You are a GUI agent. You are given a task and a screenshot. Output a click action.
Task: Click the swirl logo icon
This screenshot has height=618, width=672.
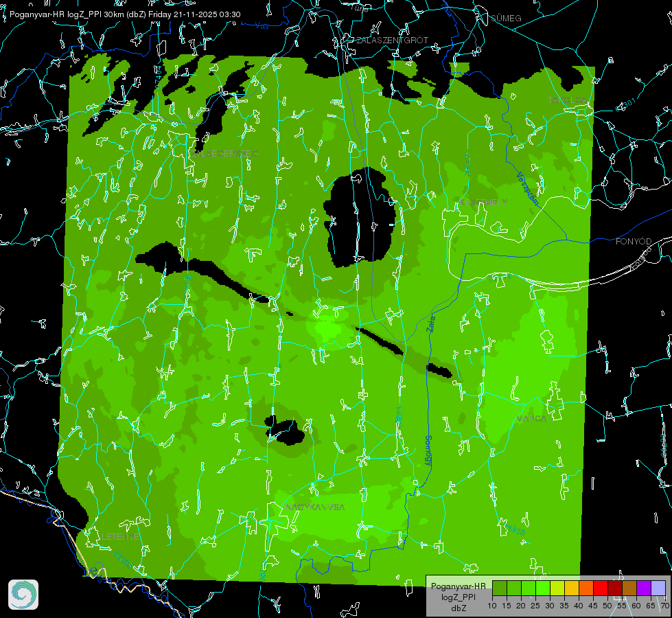[x=23, y=595]
